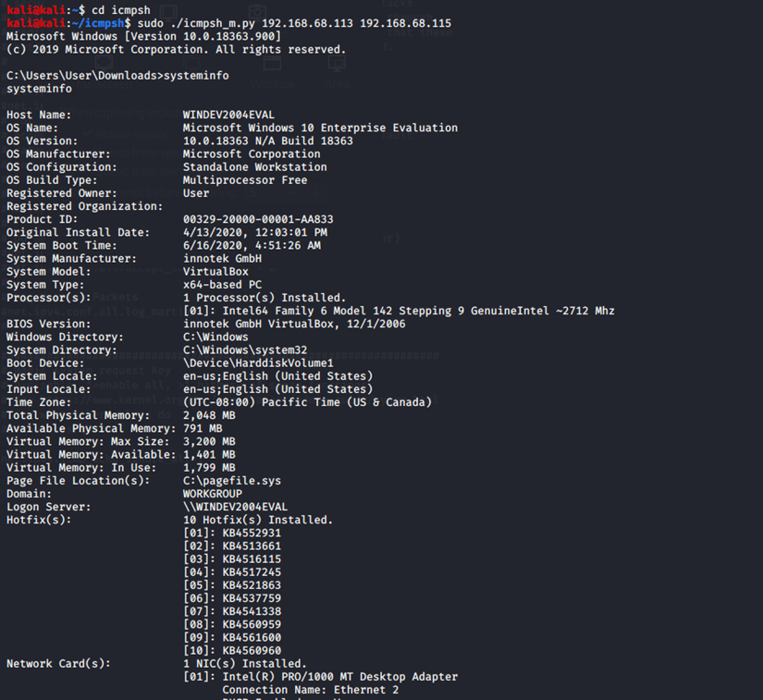The height and width of the screenshot is (700, 763).
Task: Click the faint minus delay stepper
Action: (292, 193)
